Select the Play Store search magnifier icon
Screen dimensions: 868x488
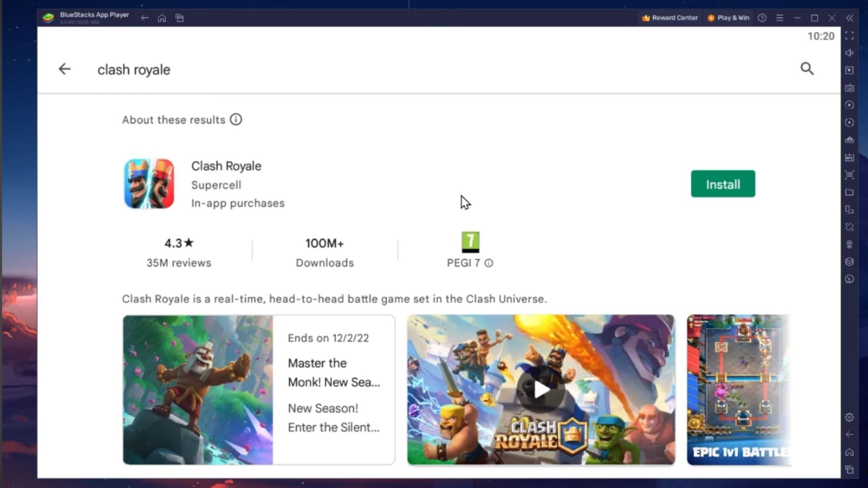[x=807, y=69]
